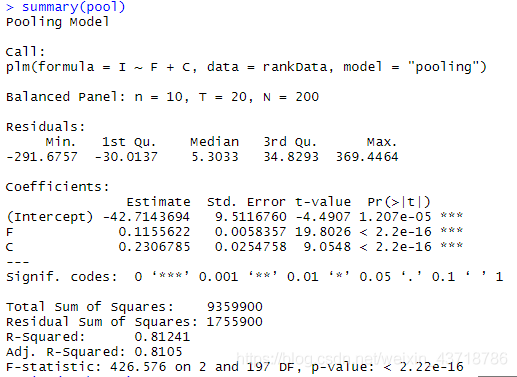
Task: Click the Max. residual value 369.4464
Action: 367,157
